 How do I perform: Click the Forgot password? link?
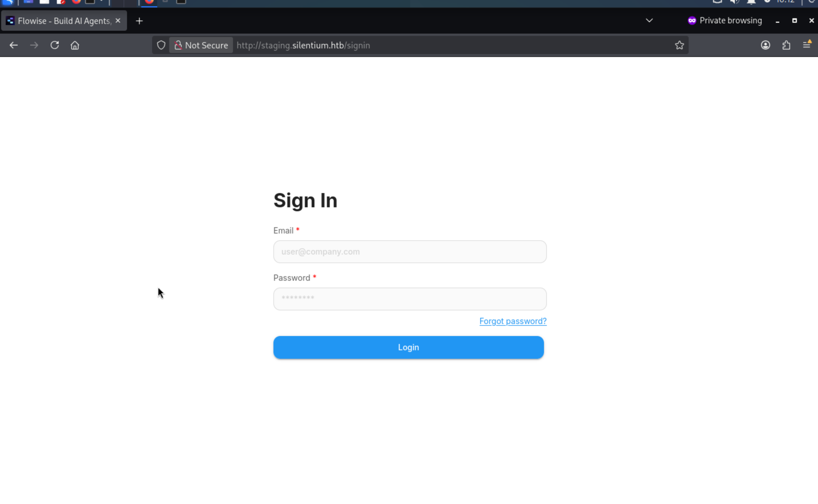(513, 321)
